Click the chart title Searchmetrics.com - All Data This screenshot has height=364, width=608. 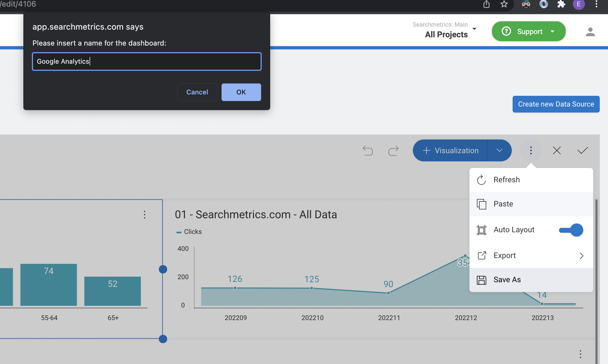click(x=256, y=214)
